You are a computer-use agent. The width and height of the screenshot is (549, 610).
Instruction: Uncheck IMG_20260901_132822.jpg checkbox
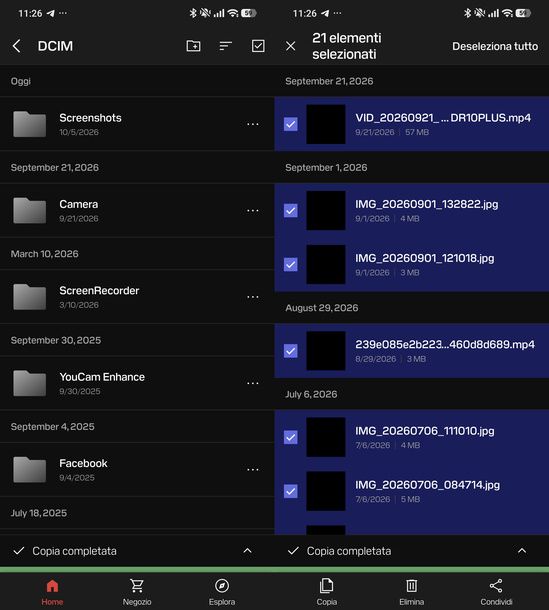(x=291, y=210)
